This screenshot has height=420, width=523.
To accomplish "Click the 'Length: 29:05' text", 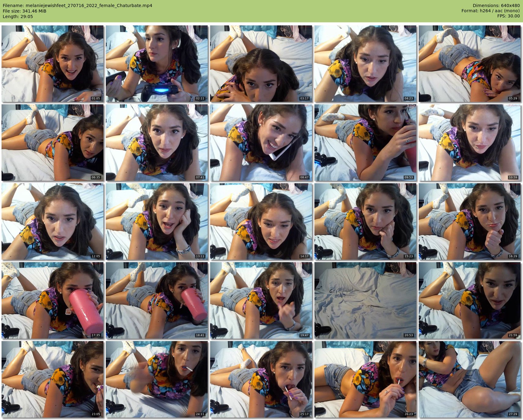I will click(x=18, y=17).
